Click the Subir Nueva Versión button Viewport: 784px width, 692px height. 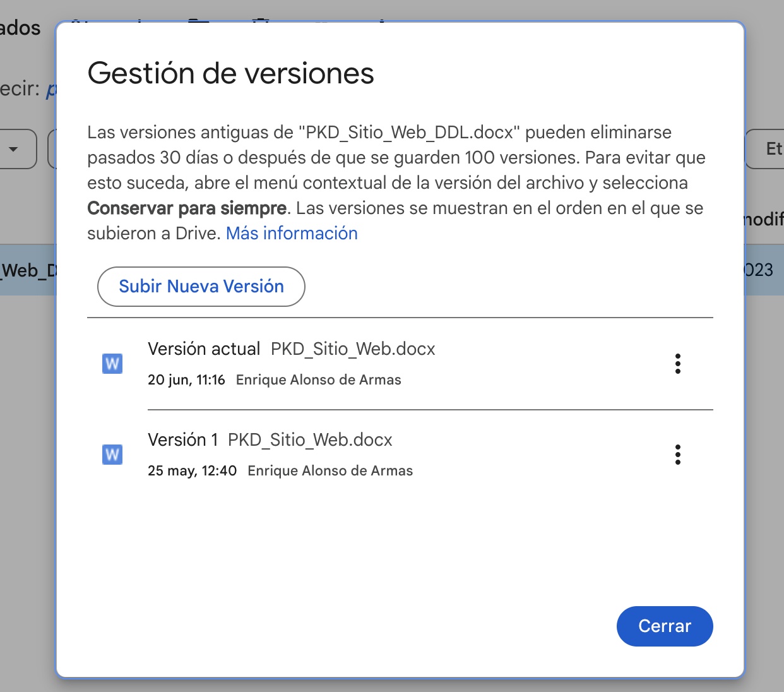point(201,287)
